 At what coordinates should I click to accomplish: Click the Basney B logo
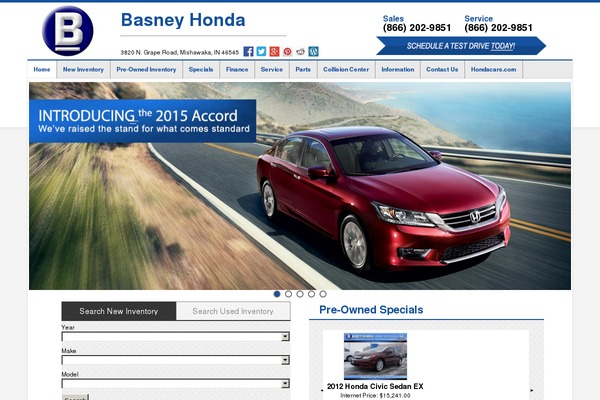(x=68, y=31)
